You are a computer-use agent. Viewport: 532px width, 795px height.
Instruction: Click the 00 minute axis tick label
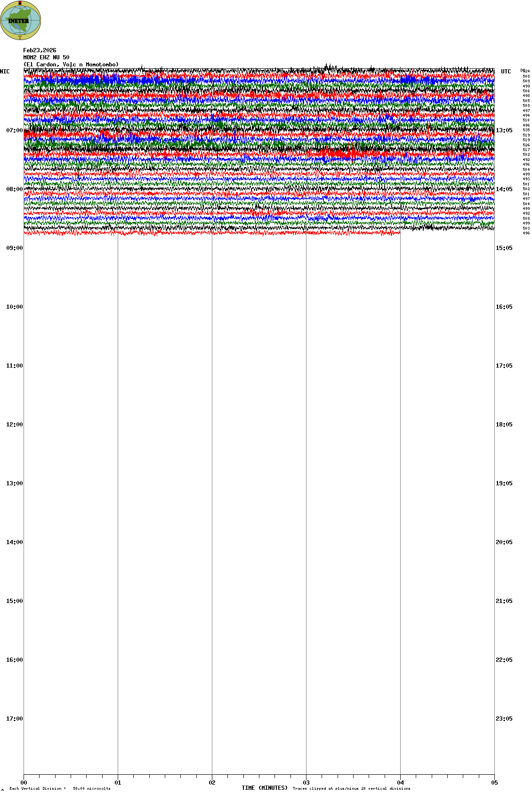pyautogui.click(x=24, y=783)
